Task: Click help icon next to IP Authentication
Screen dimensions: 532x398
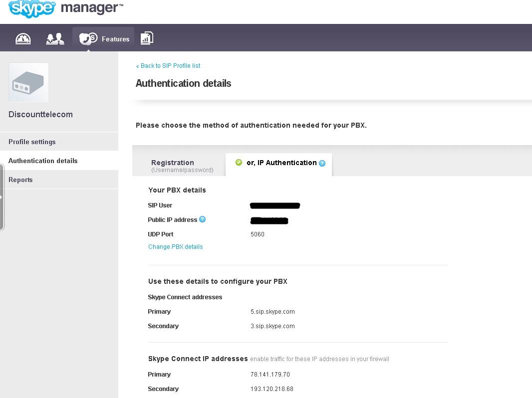Action: pos(322,163)
